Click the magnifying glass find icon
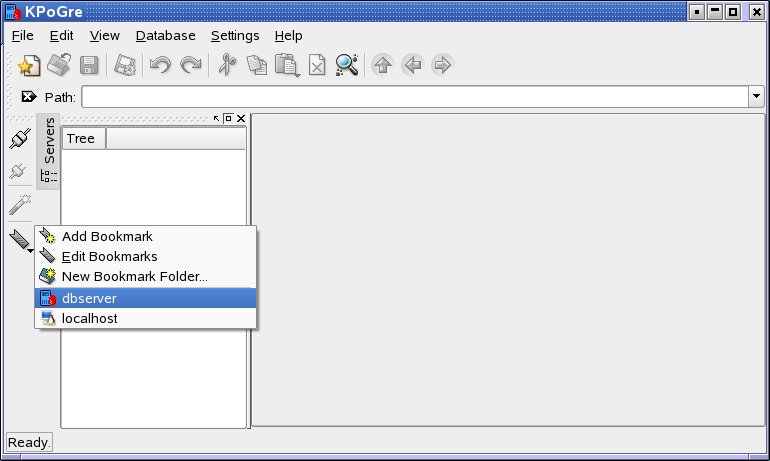This screenshot has width=770, height=461. [x=347, y=66]
